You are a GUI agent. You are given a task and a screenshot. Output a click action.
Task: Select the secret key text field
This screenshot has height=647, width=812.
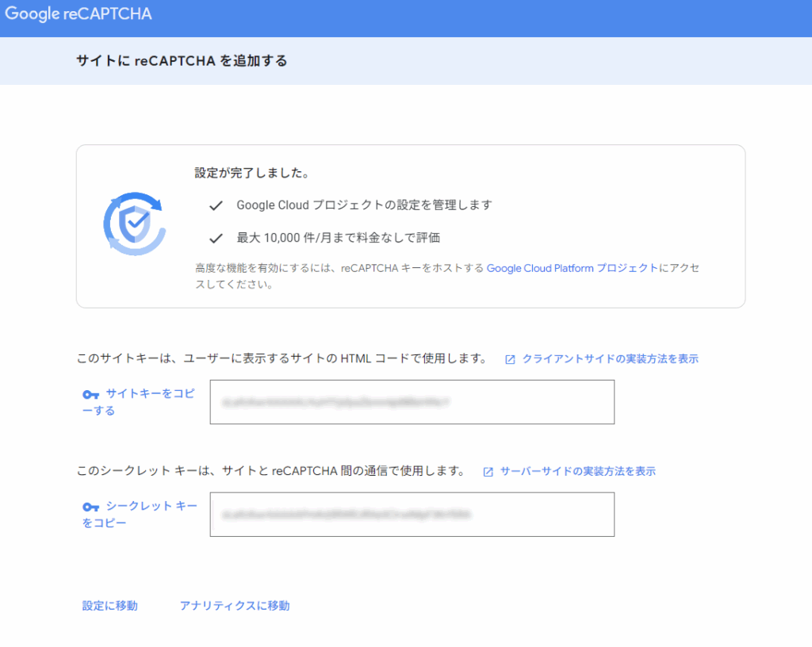[412, 515]
